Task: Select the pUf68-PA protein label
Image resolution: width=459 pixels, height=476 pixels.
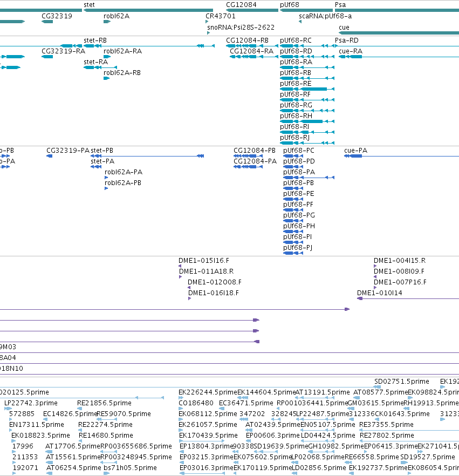Action: [x=299, y=172]
